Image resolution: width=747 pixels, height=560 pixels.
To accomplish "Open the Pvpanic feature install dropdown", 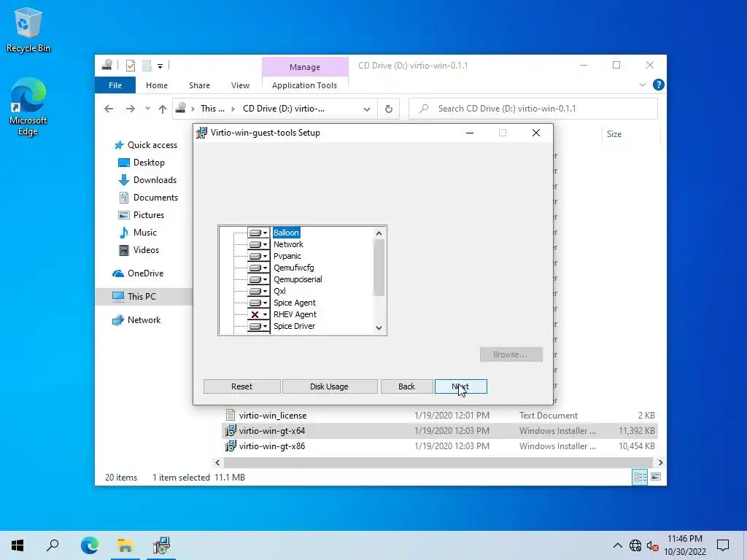I will coord(259,256).
